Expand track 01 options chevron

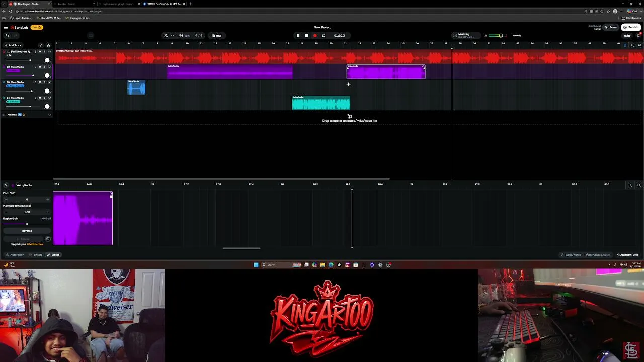coord(49,52)
